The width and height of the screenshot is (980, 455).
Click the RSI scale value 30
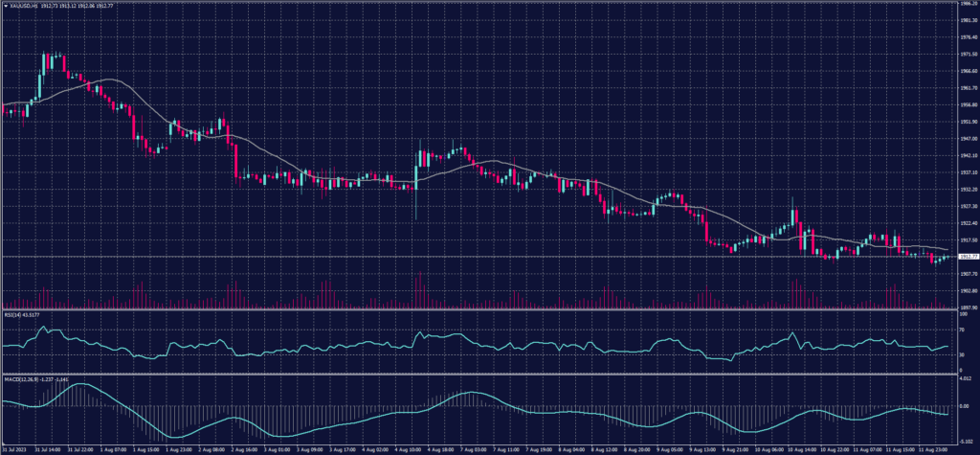(961, 354)
